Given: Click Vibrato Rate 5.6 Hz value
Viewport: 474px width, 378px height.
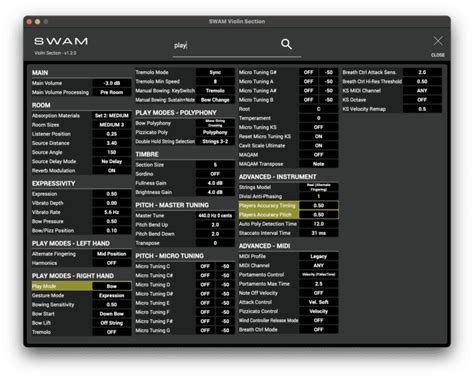Looking at the screenshot, I should pyautogui.click(x=112, y=212).
